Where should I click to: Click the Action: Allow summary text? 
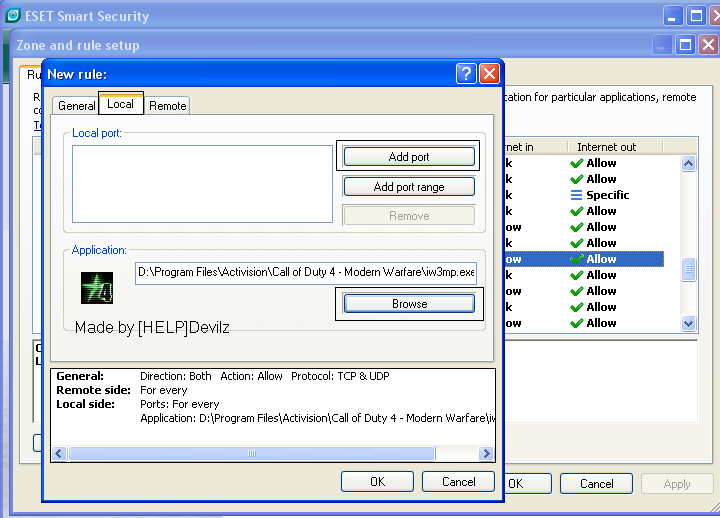pyautogui.click(x=251, y=376)
